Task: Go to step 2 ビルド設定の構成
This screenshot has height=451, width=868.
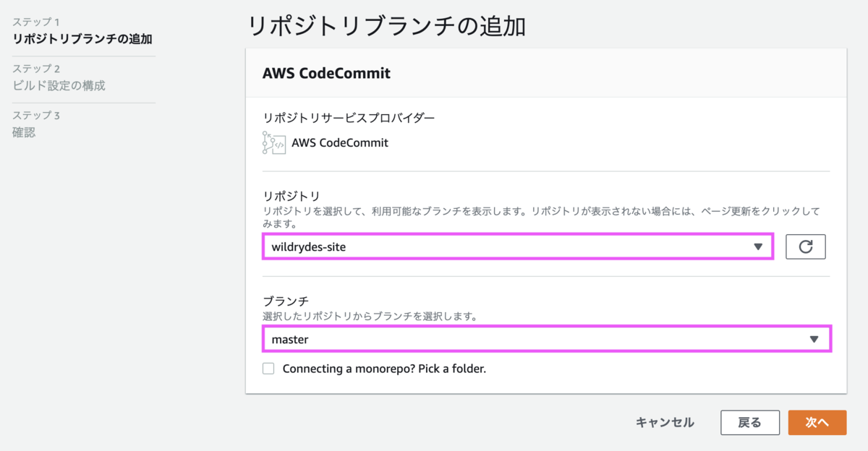Action: point(59,85)
